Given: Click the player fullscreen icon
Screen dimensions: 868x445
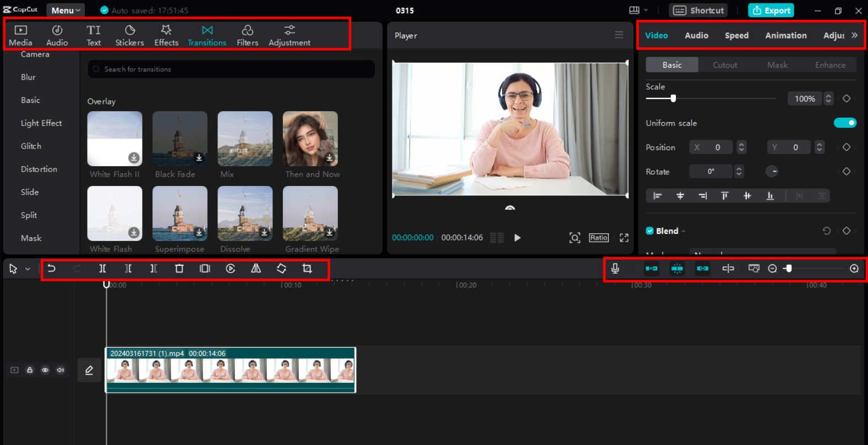Looking at the screenshot, I should pyautogui.click(x=624, y=238).
